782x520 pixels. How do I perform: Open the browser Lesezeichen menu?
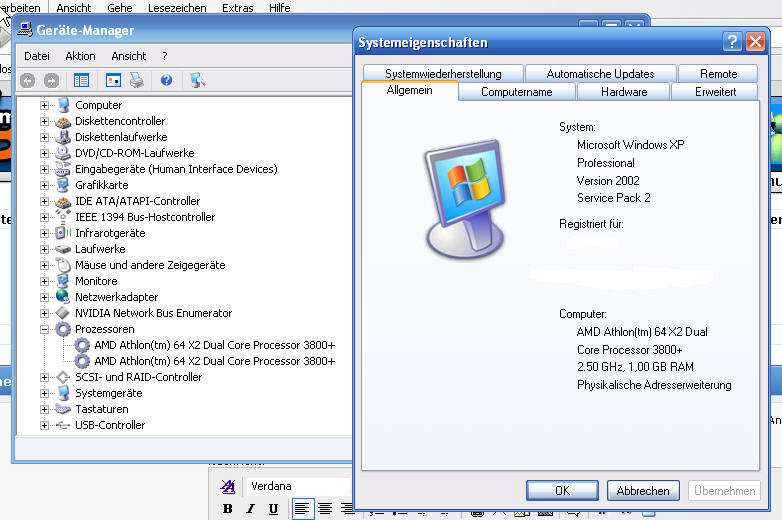click(x=177, y=7)
